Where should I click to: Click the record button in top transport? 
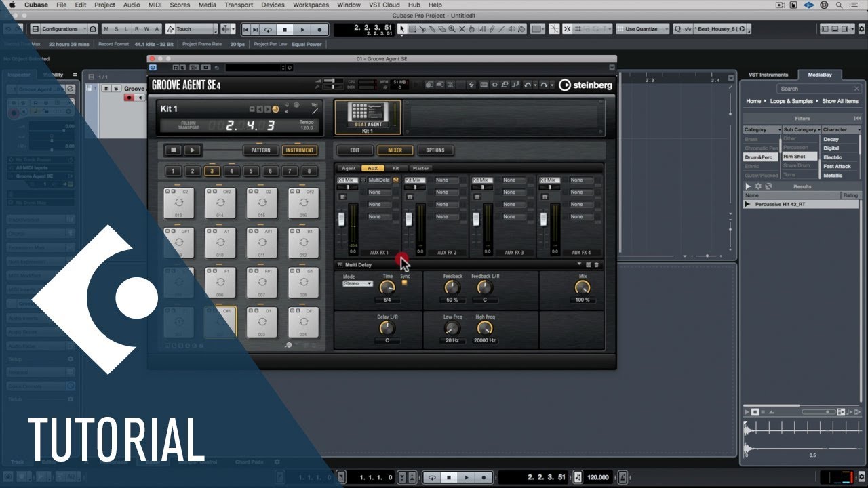tap(319, 30)
